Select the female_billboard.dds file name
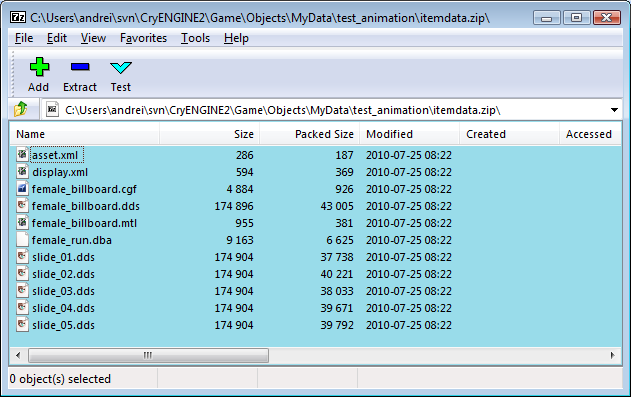 click(86, 206)
